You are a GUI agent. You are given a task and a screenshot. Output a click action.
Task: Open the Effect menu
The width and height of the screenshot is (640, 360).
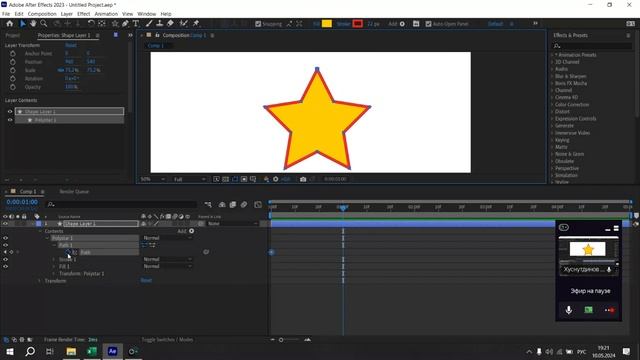84,14
